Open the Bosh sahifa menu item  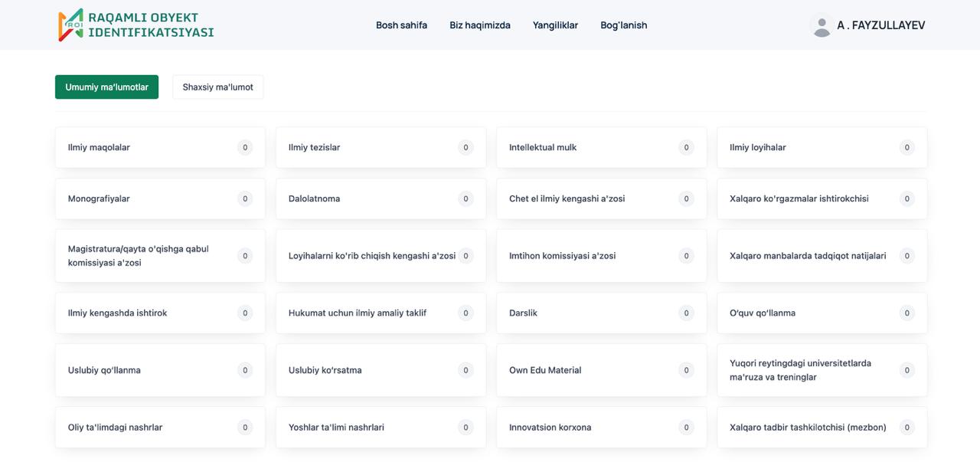click(x=401, y=25)
